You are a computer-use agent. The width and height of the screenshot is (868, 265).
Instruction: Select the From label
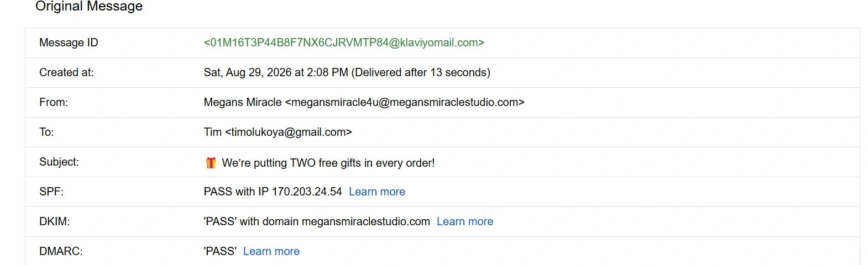pyautogui.click(x=54, y=102)
